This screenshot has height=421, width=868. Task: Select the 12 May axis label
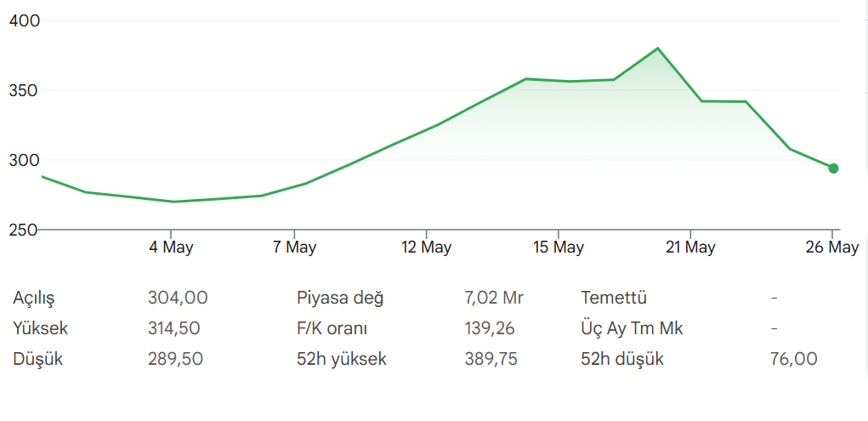426,247
